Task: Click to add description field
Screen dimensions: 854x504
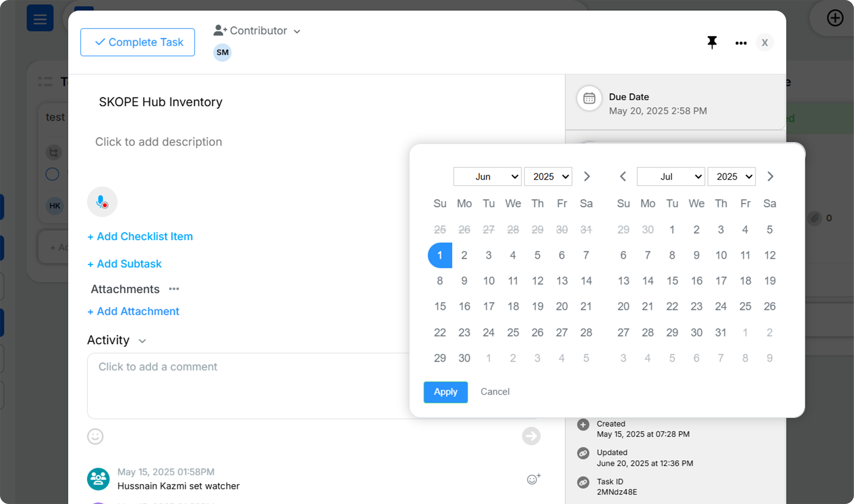Action: [158, 142]
